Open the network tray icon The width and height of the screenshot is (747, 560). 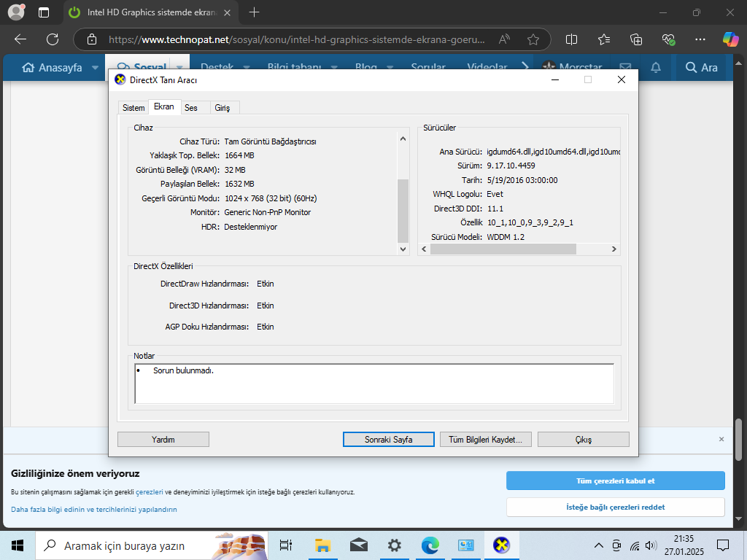click(634, 545)
